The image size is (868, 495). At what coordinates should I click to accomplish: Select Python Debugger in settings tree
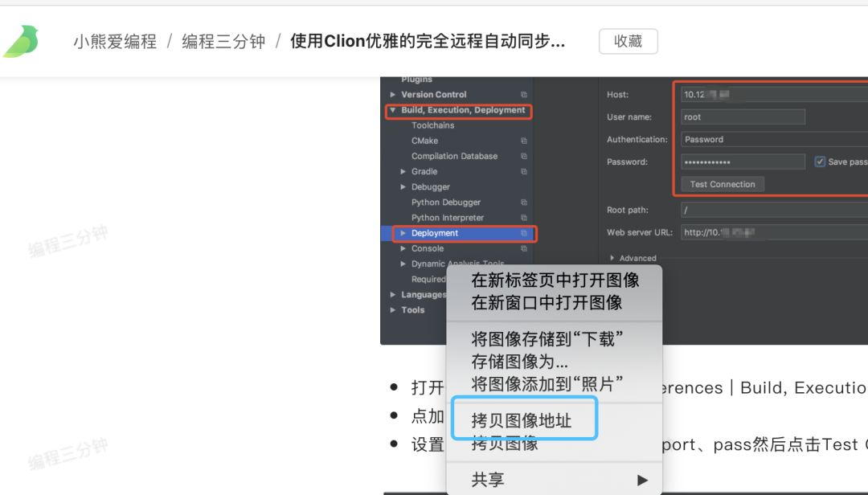446,202
